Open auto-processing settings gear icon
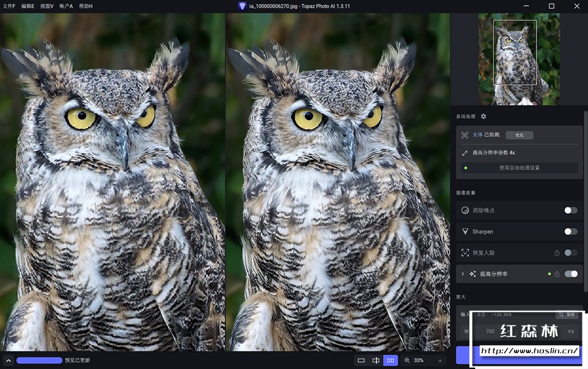This screenshot has height=369, width=588. click(x=483, y=116)
